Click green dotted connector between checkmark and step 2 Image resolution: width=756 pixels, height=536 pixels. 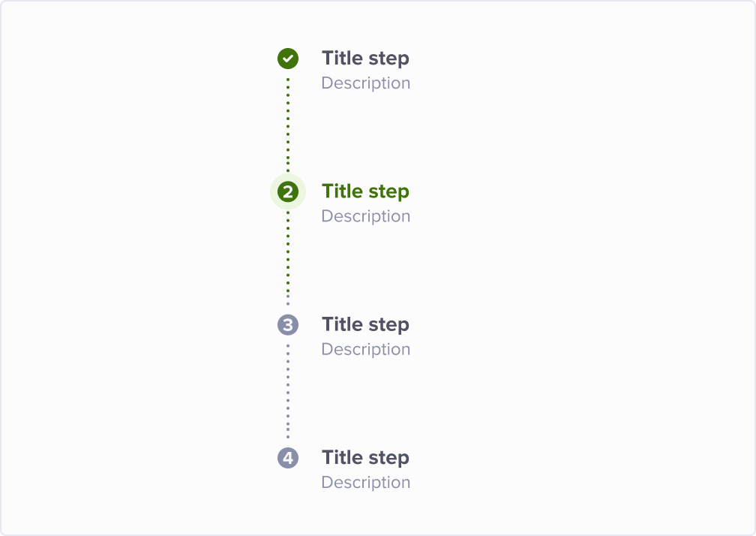pyautogui.click(x=288, y=125)
